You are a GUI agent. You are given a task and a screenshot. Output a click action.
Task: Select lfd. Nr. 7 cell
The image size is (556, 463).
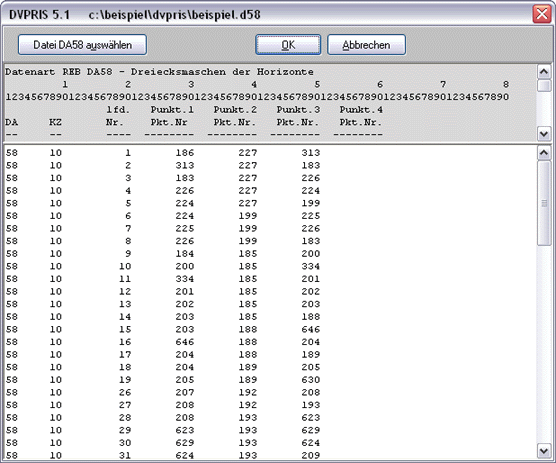(x=128, y=228)
